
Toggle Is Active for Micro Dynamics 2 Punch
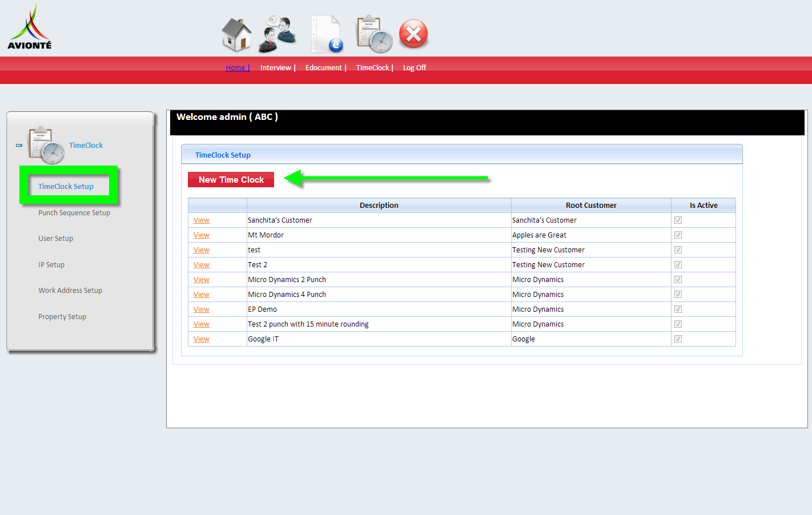(x=678, y=280)
